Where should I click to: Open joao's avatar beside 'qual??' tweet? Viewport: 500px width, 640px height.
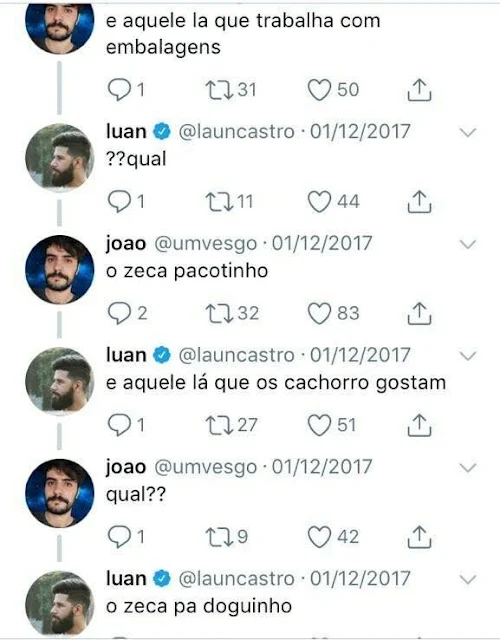[60, 493]
